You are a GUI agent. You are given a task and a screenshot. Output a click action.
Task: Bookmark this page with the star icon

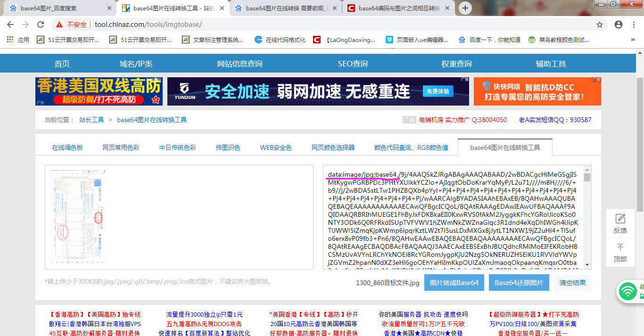pos(599,24)
